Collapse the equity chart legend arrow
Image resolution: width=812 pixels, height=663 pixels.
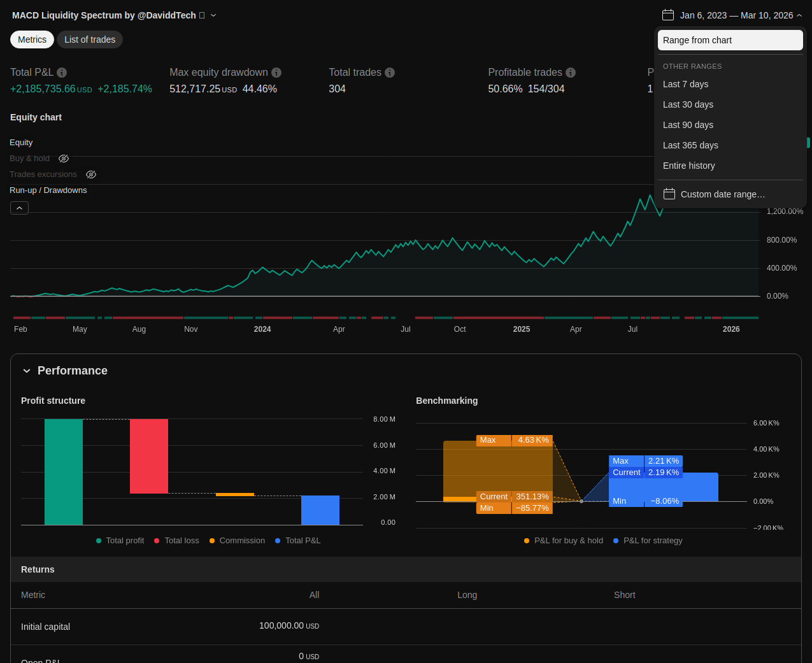point(19,208)
